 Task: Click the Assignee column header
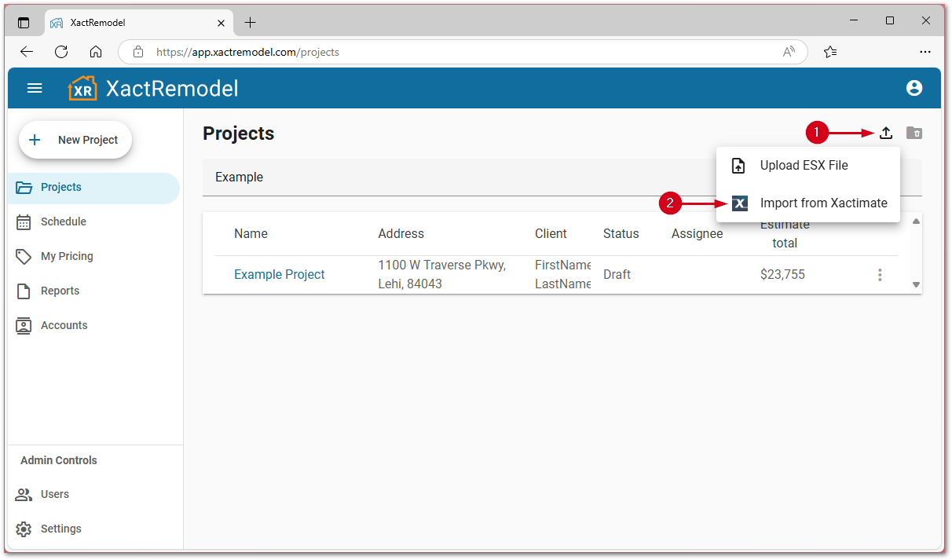coord(697,234)
